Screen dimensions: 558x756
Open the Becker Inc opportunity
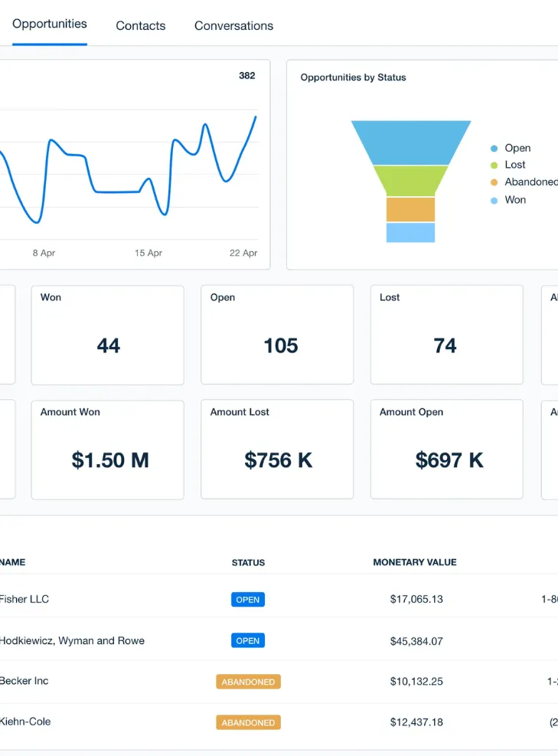tap(24, 681)
